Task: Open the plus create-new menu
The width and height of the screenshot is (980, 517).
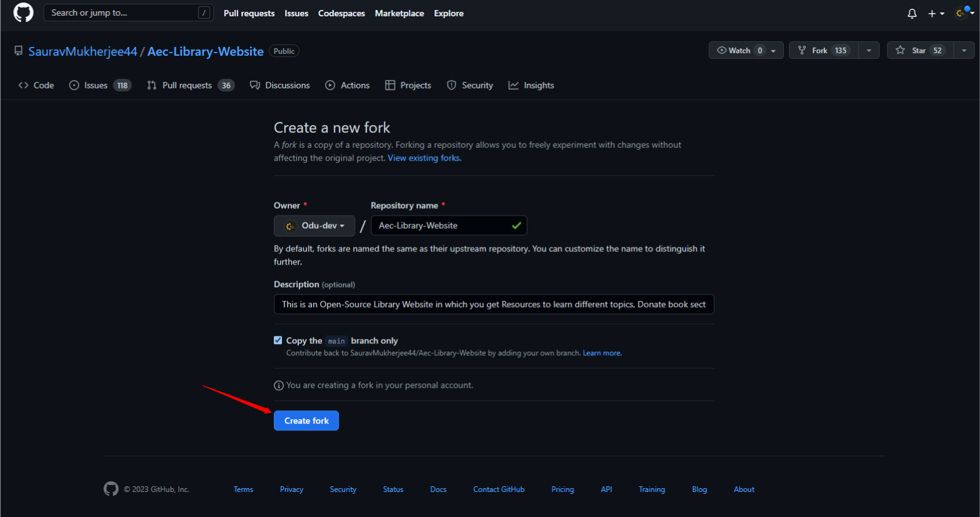Action: [936, 13]
